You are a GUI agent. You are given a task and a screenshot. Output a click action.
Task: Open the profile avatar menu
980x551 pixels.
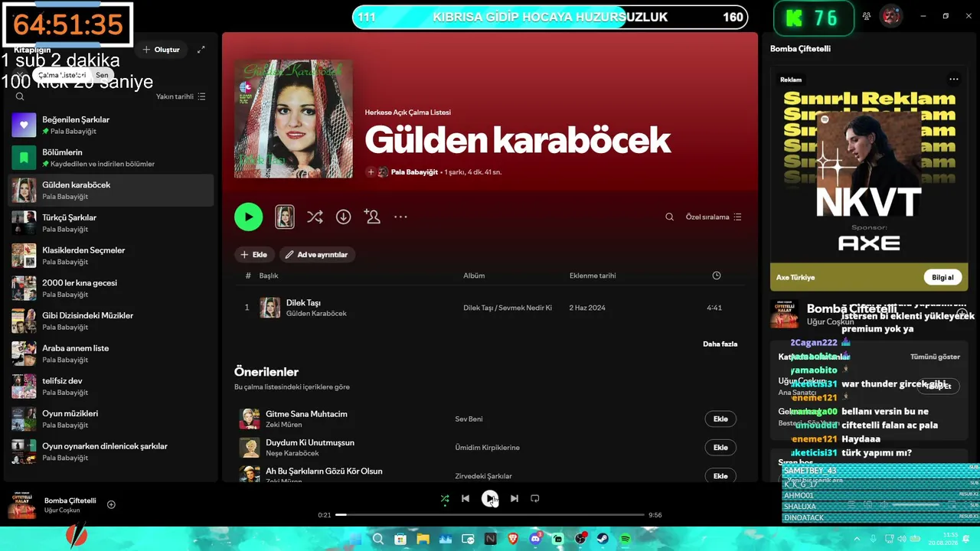tap(890, 16)
